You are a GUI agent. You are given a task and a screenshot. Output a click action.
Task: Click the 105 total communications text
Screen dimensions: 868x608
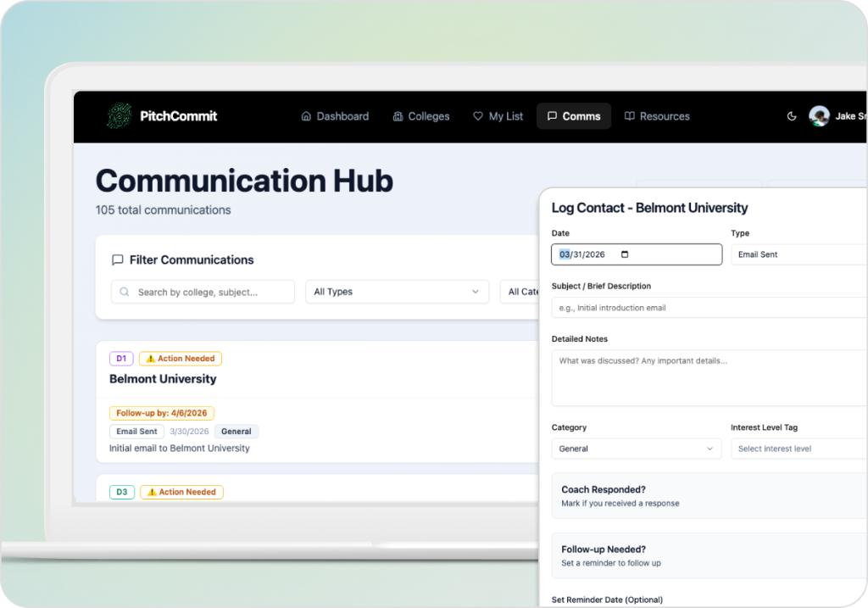[x=163, y=210]
